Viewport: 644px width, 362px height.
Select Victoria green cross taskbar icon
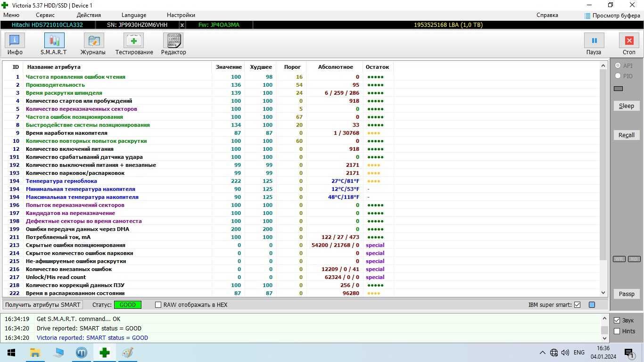tap(105, 352)
